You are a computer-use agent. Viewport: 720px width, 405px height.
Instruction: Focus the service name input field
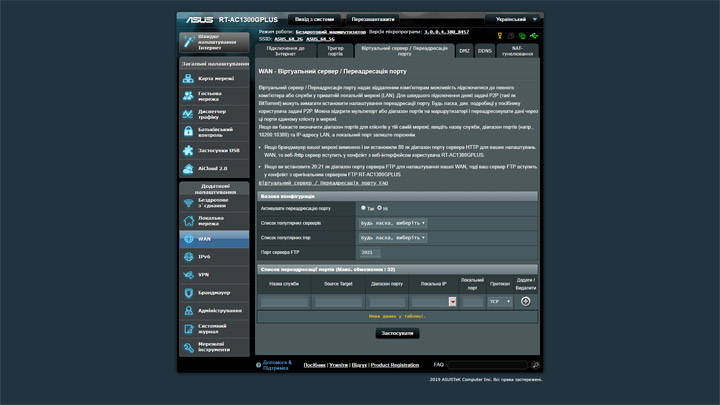click(x=284, y=302)
